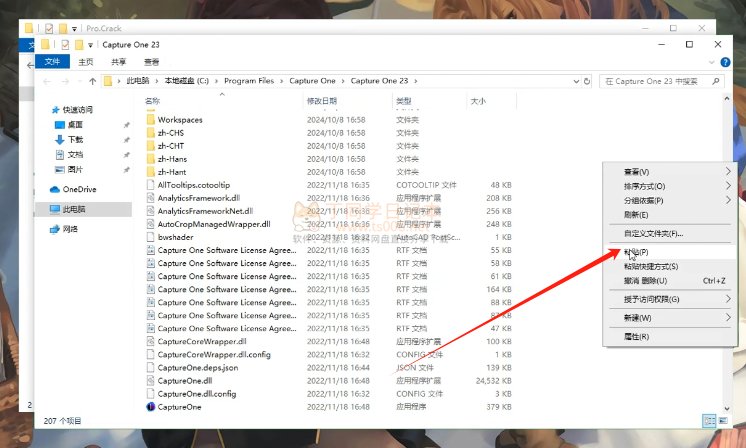Click the refresh icon beside address bar
This screenshot has width=746, height=448.
585,81
